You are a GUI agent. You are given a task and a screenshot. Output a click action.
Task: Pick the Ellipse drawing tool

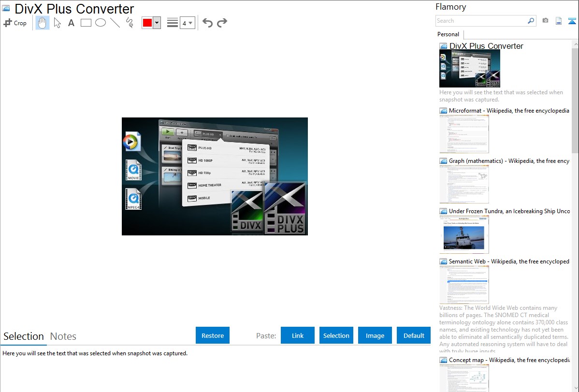pyautogui.click(x=101, y=23)
